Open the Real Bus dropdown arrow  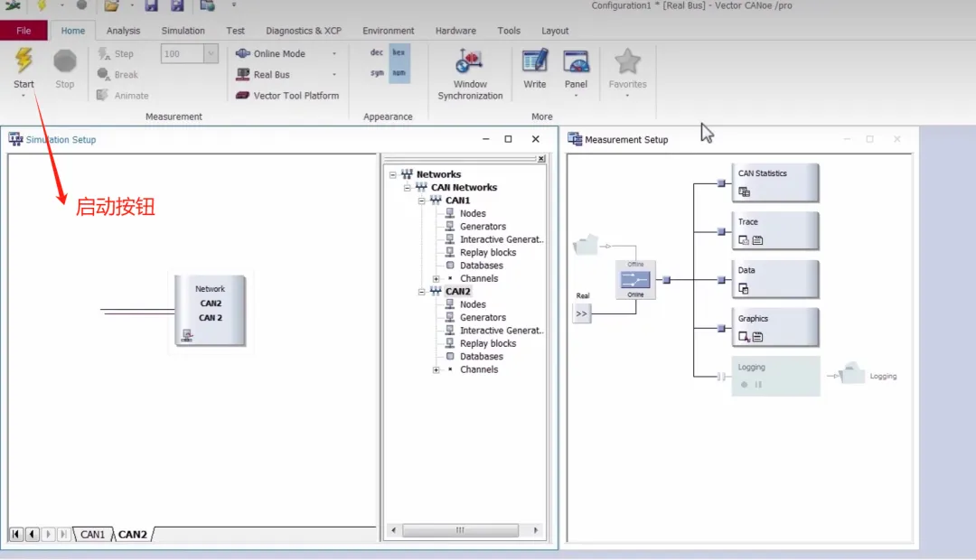click(x=334, y=75)
